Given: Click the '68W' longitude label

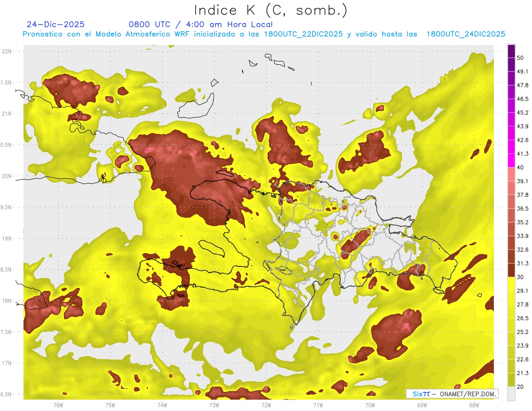Looking at the screenshot, I should [x=474, y=405].
